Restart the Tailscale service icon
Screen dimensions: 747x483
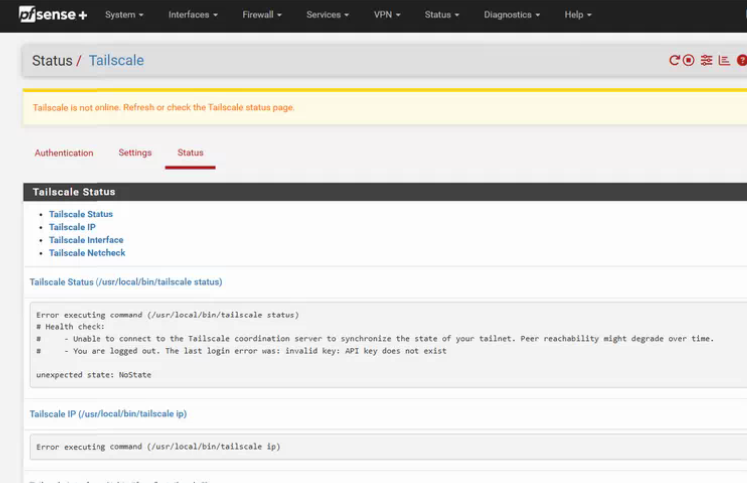tap(674, 60)
